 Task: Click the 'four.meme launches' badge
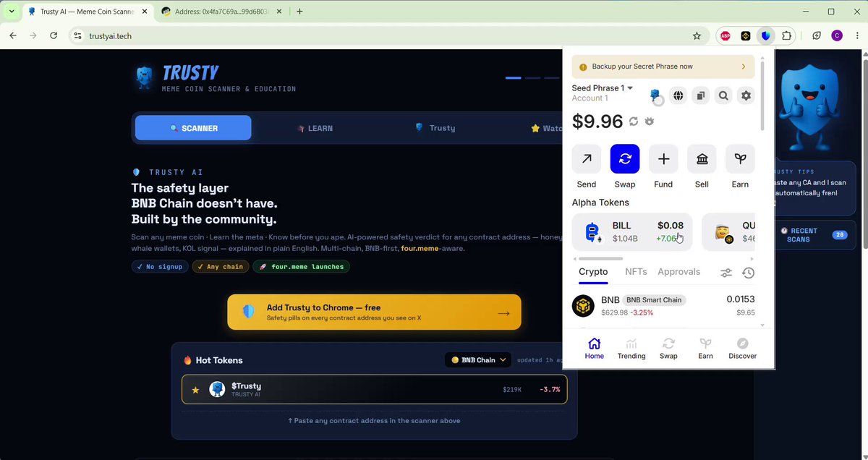point(301,267)
